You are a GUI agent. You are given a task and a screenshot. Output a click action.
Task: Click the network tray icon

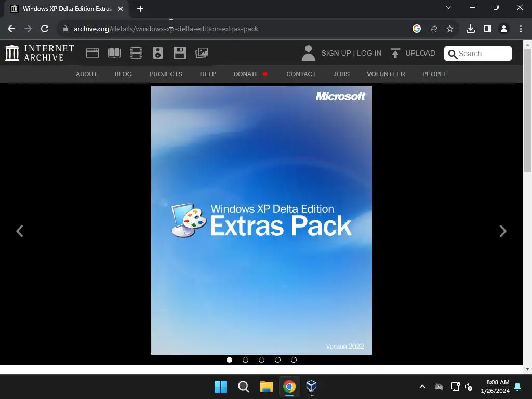click(x=455, y=387)
